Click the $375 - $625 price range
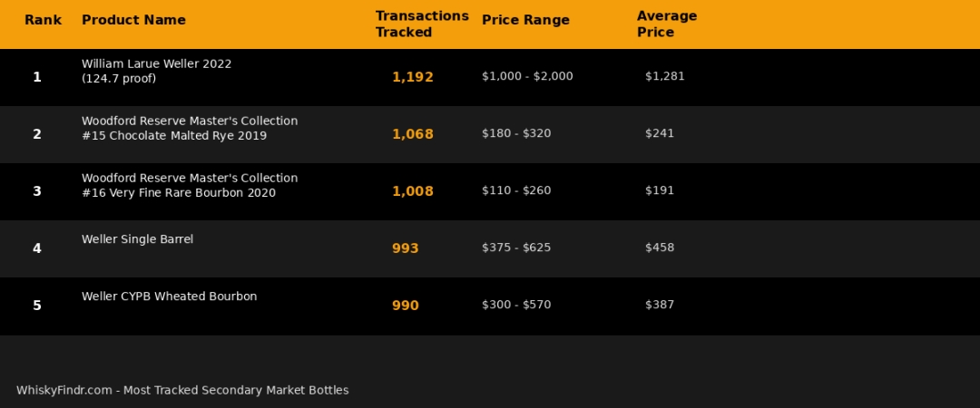This screenshot has width=980, height=408. point(515,248)
